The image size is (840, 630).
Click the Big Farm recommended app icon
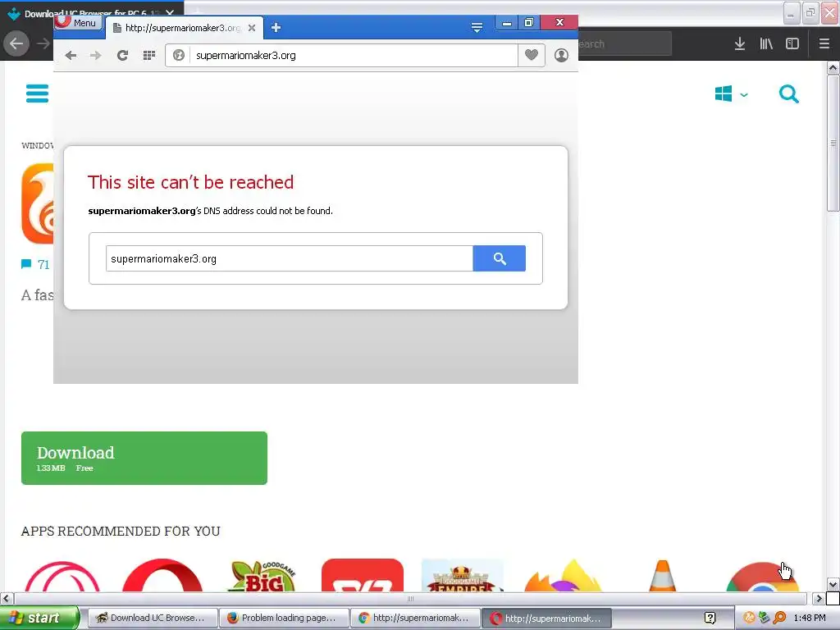(262, 575)
